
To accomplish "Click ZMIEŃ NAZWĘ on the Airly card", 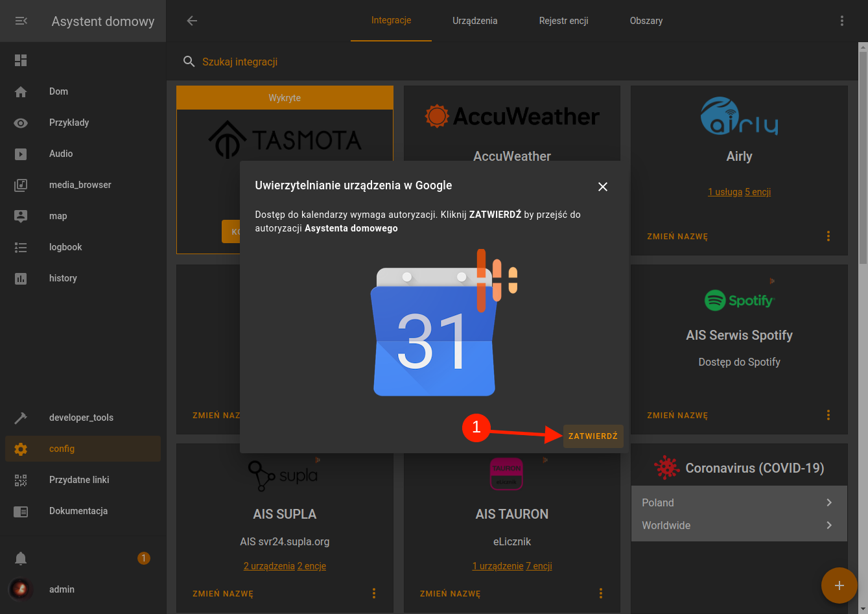I will [x=677, y=237].
